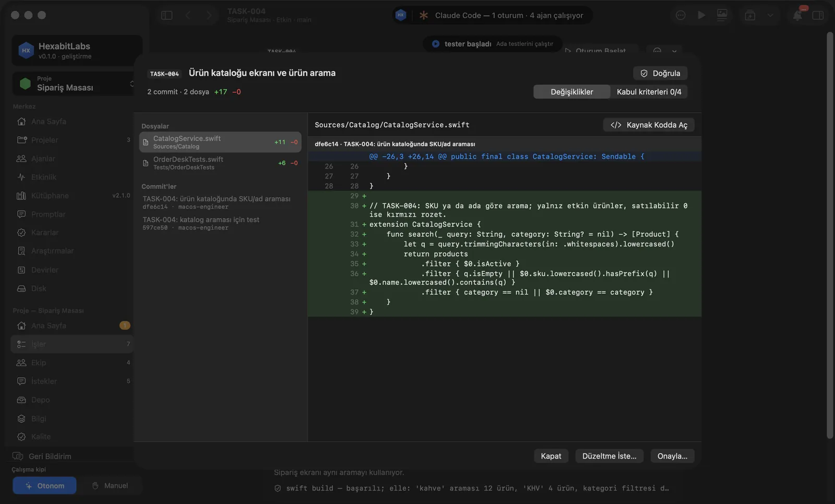Open Ajanlar in the sidebar
The image size is (835, 504).
point(71,159)
